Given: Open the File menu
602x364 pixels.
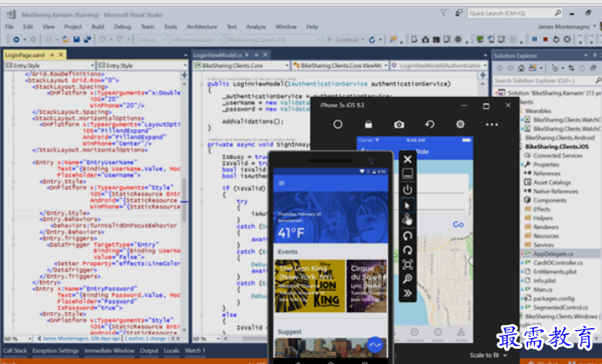Looking at the screenshot, I should click(9, 27).
